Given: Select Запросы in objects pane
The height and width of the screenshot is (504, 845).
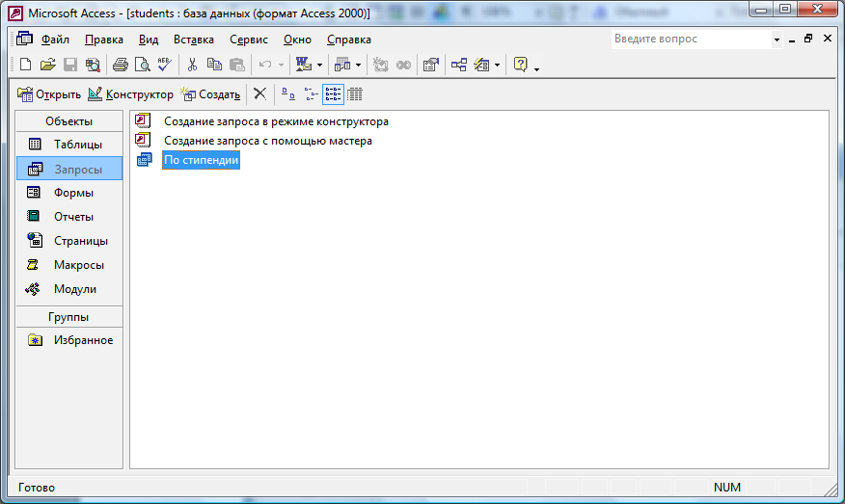Looking at the screenshot, I should click(x=69, y=169).
